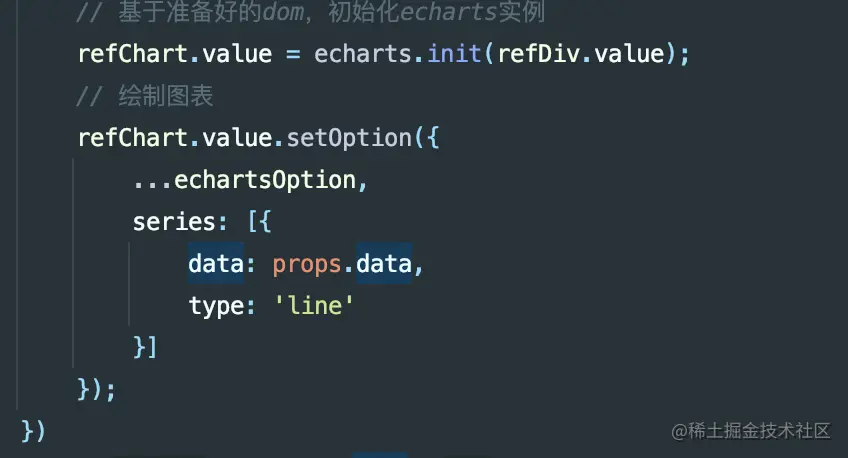This screenshot has height=458, width=848.
Task: Click the closing }] bracket of series
Action: click(x=146, y=347)
